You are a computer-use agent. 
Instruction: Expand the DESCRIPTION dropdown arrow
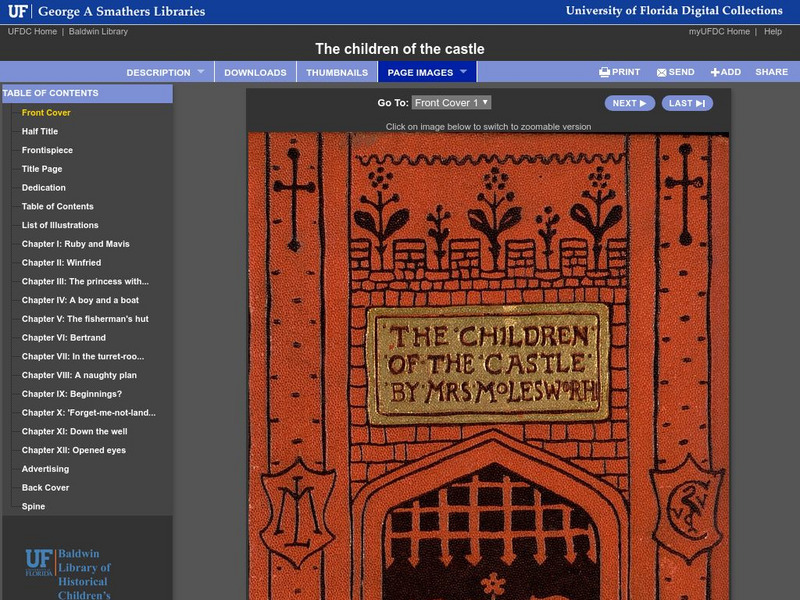pyautogui.click(x=201, y=72)
